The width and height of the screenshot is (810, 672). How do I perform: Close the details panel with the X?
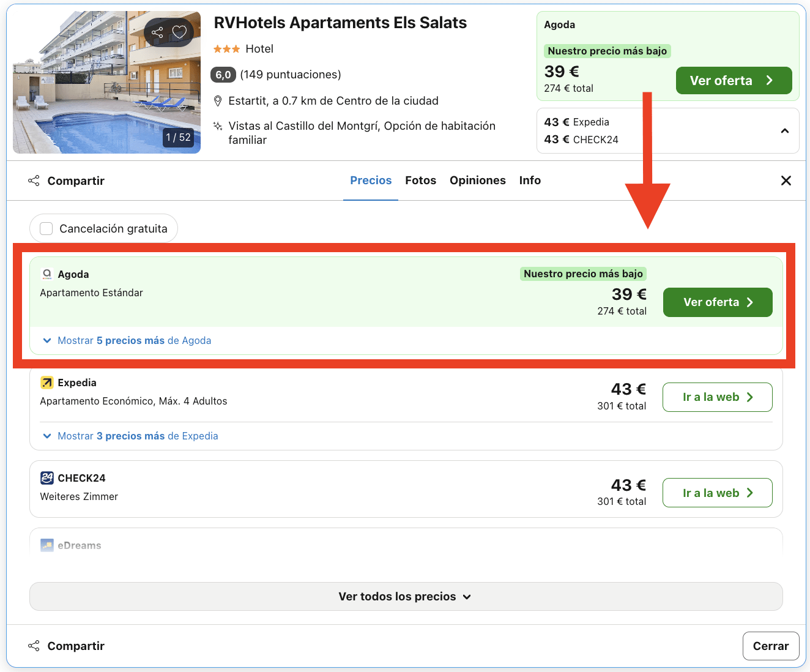click(x=786, y=181)
